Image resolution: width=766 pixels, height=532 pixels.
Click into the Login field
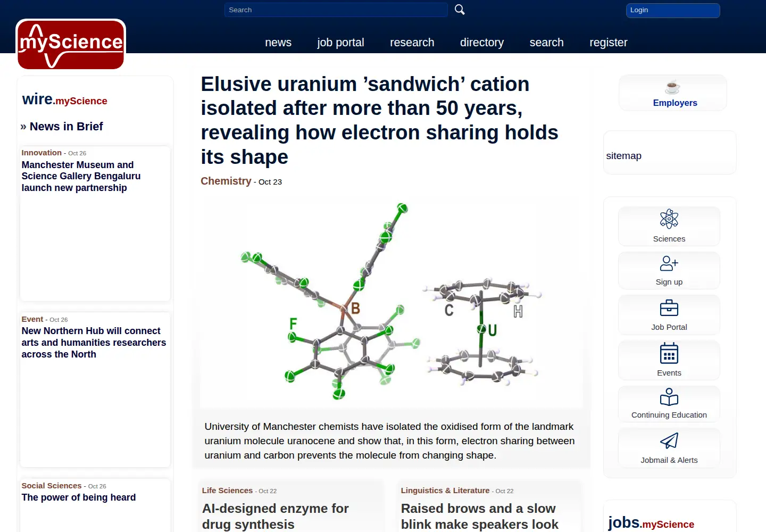673,10
